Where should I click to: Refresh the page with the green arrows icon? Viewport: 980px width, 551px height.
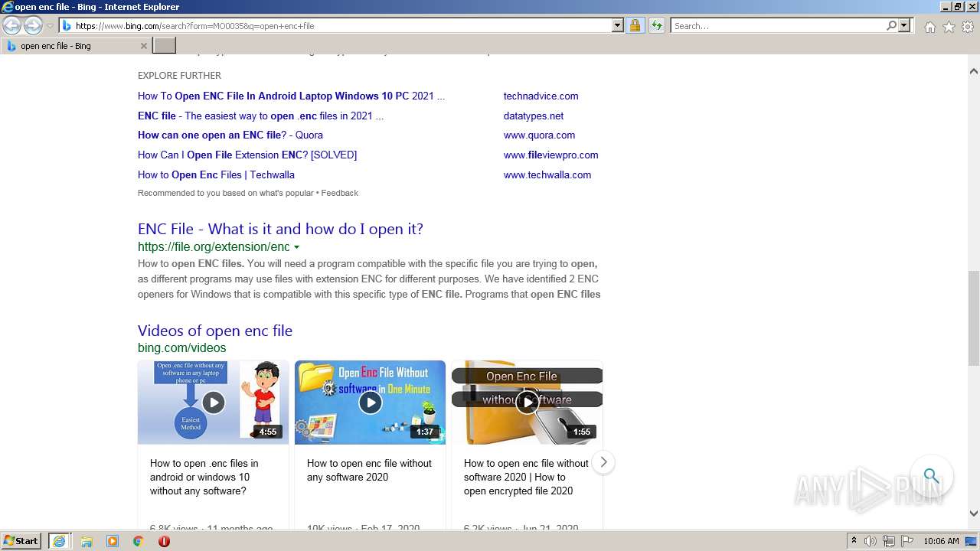(x=657, y=26)
